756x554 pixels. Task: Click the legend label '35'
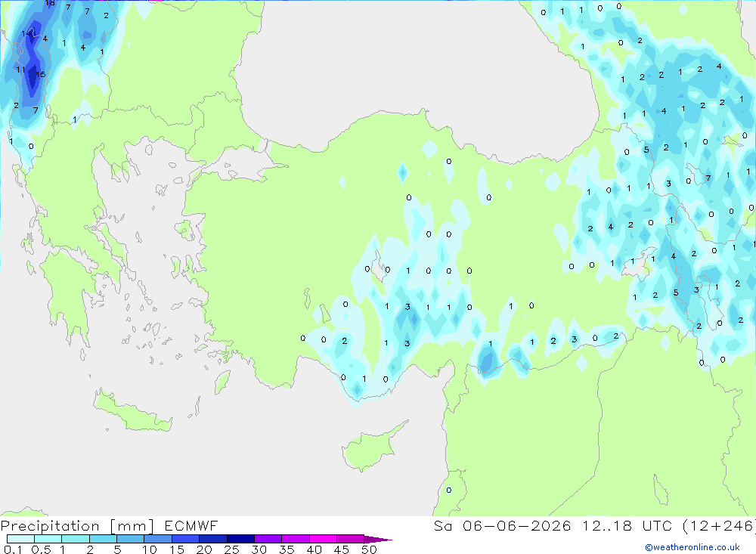click(287, 549)
